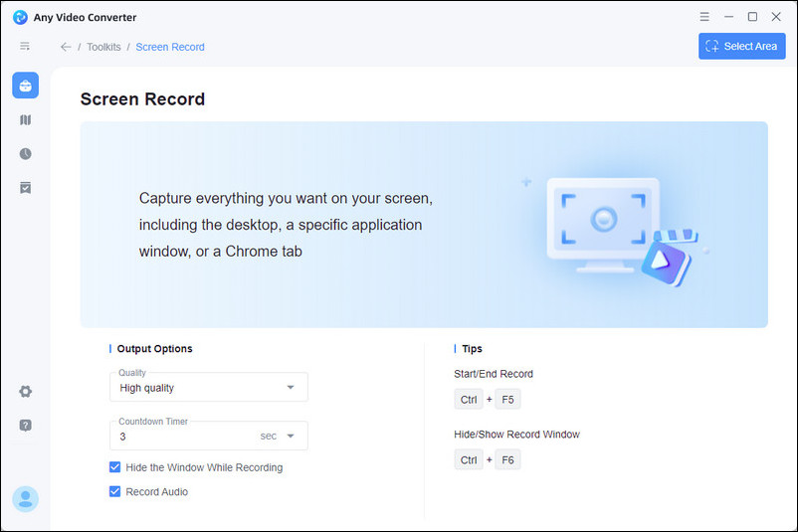Click the Ctrl key under Hide/Show Record Window
Image resolution: width=798 pixels, height=532 pixels.
469,459
